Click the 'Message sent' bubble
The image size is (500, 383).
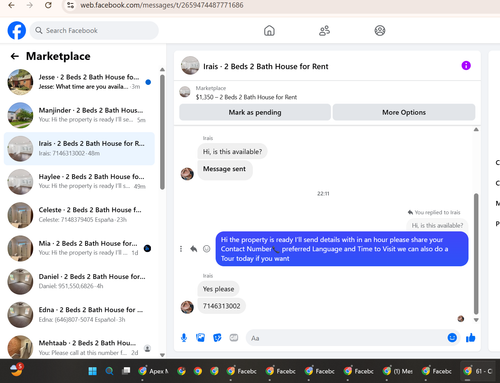[225, 169]
